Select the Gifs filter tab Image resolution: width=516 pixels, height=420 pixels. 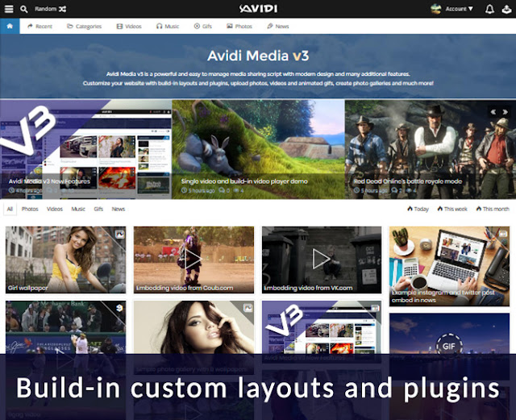[98, 209]
